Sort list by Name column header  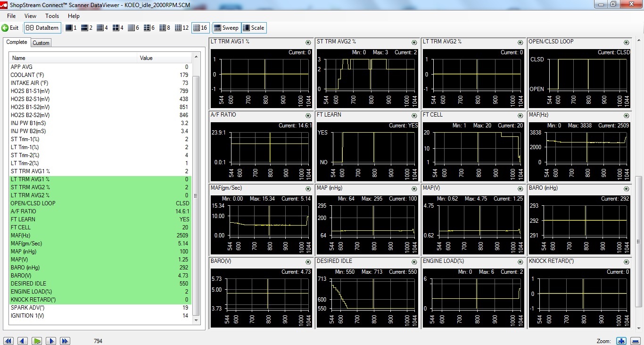[x=74, y=58]
